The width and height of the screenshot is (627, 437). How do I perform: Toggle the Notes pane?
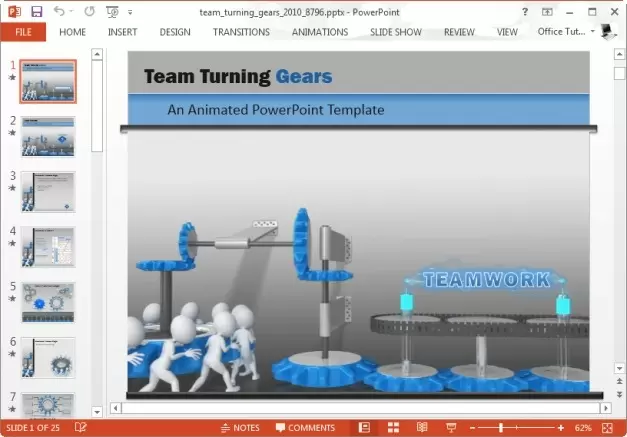pos(240,428)
